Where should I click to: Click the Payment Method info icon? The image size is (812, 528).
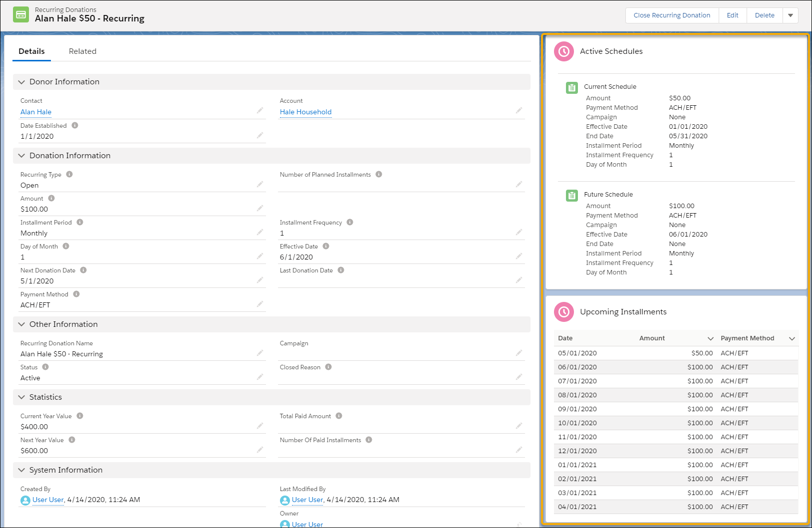(76, 294)
